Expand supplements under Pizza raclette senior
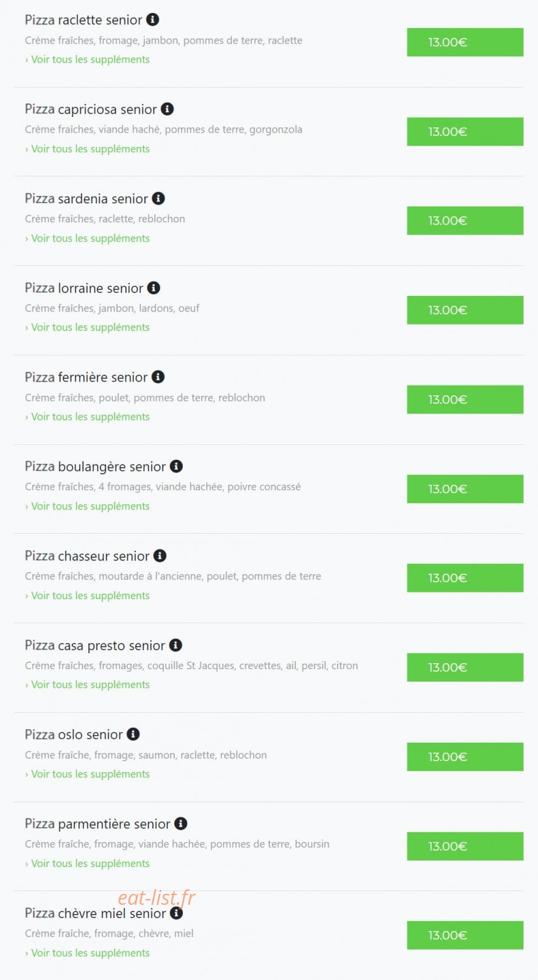Viewport: 538px width, 980px height. [x=87, y=59]
